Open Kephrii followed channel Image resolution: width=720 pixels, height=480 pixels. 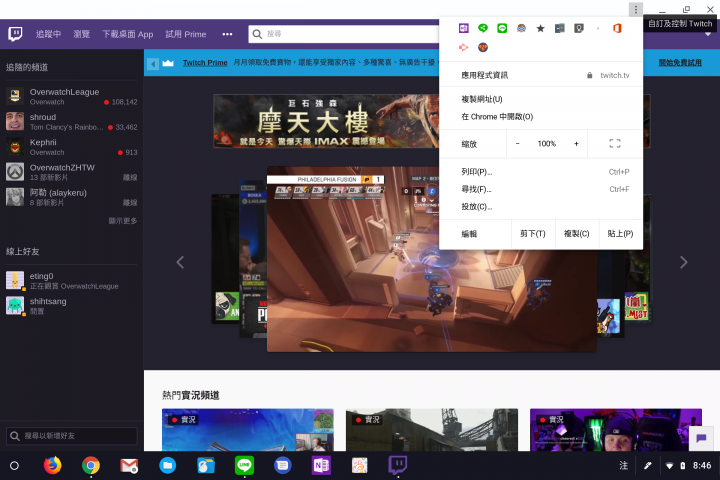click(72, 147)
